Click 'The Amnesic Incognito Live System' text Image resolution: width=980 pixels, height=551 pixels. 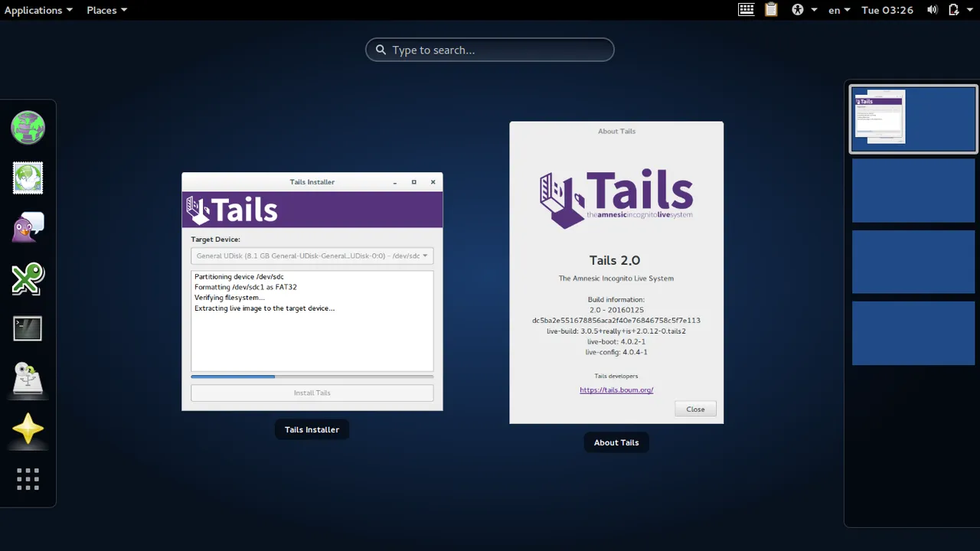click(616, 279)
